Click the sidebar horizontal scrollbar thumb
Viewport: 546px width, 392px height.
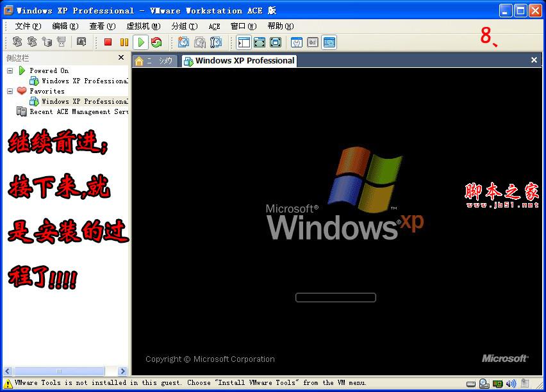click(x=59, y=371)
